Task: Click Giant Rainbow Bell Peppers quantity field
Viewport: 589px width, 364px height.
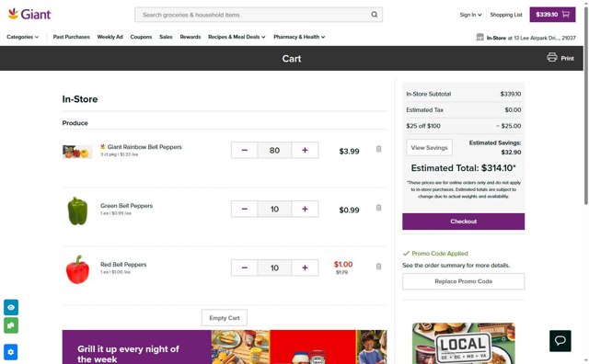Action: click(x=274, y=150)
